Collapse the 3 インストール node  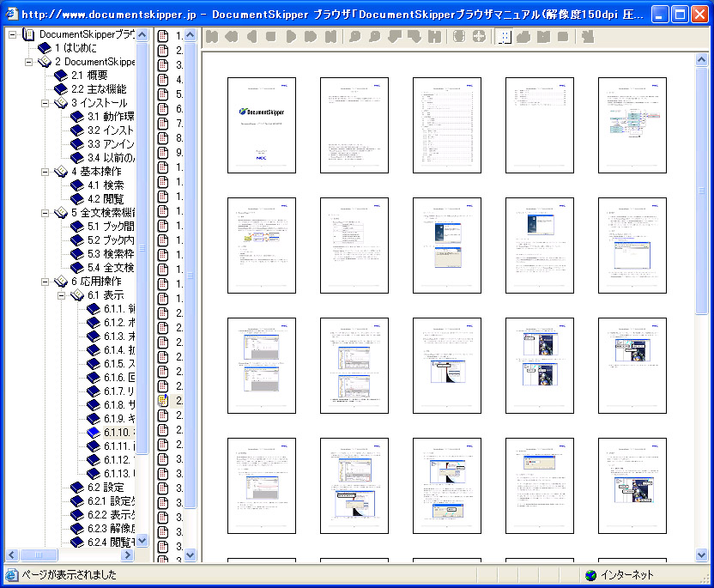tap(45, 103)
